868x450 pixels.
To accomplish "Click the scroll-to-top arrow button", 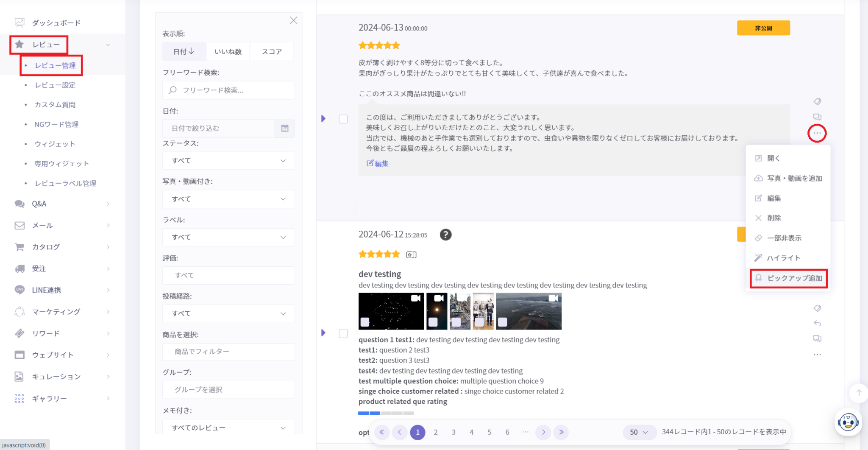I will point(859,393).
